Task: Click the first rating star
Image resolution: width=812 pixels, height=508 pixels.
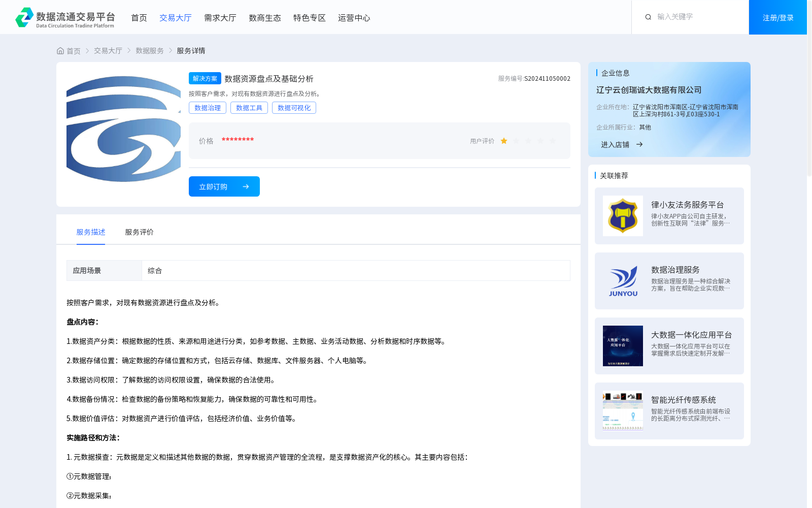Action: tap(504, 141)
